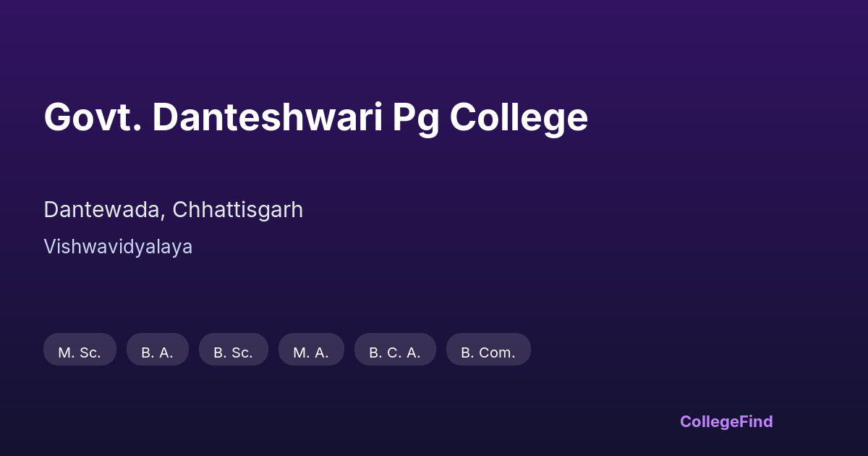Click the word Danteshwari in the title
Image resolution: width=868 pixels, height=456 pixels.
(268, 117)
